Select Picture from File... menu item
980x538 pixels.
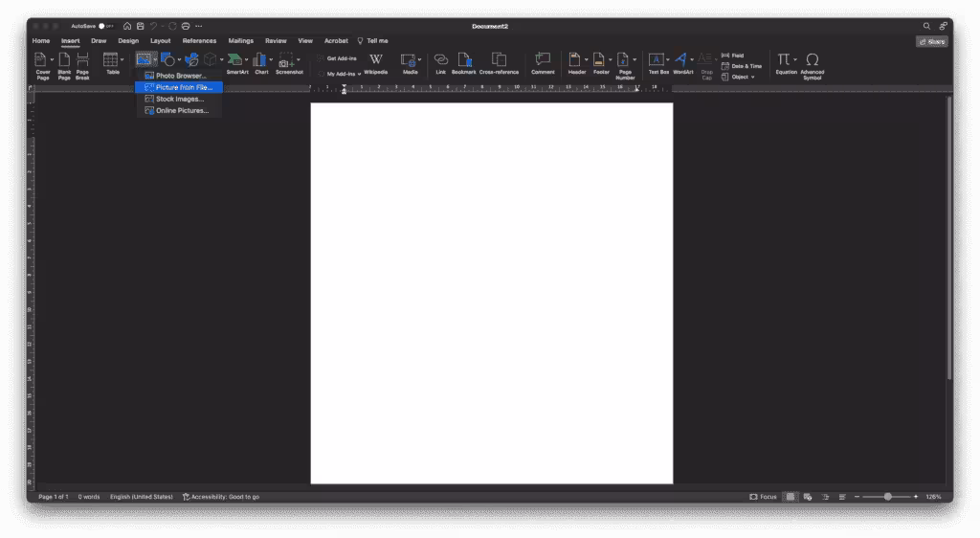coord(179,87)
